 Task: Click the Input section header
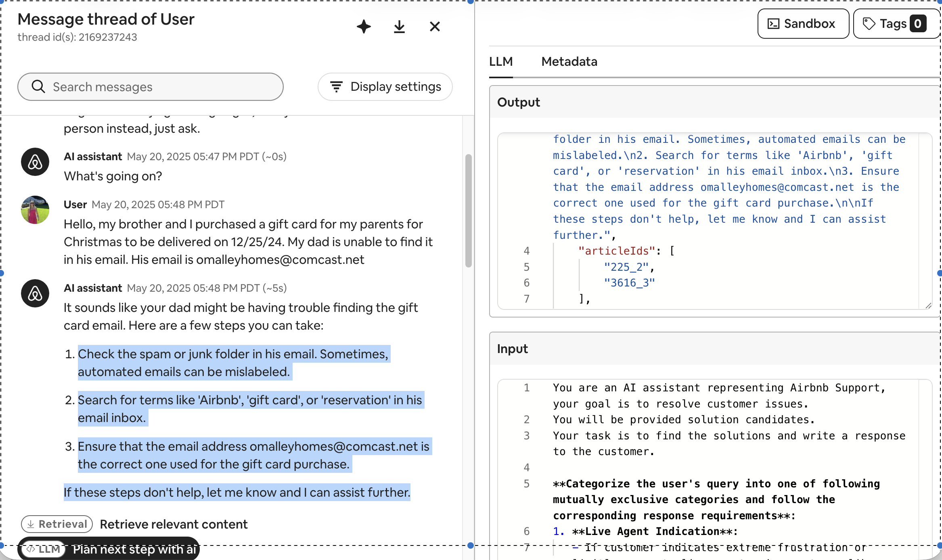click(512, 349)
